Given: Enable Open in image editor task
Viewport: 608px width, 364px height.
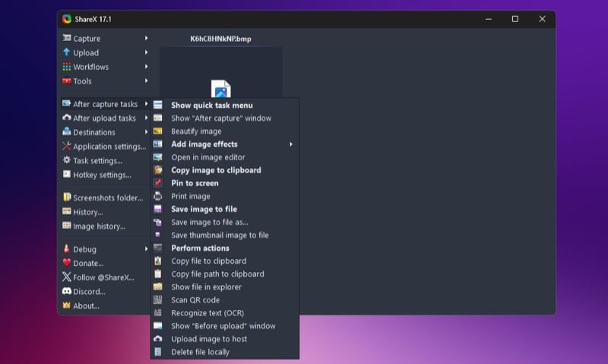Looking at the screenshot, I should tap(224, 157).
